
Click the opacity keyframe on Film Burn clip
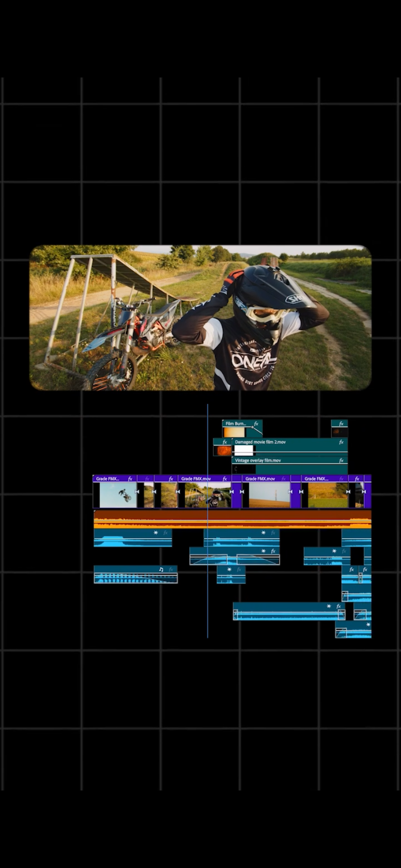click(x=252, y=428)
